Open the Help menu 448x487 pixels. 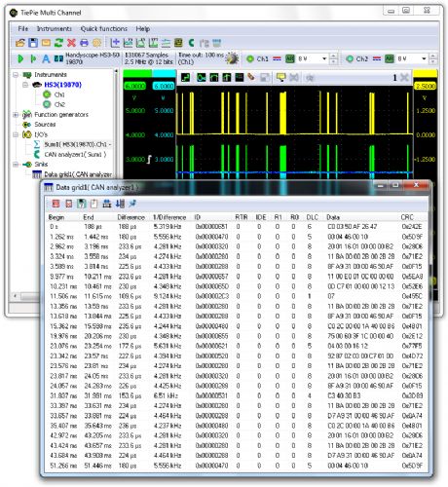click(142, 28)
